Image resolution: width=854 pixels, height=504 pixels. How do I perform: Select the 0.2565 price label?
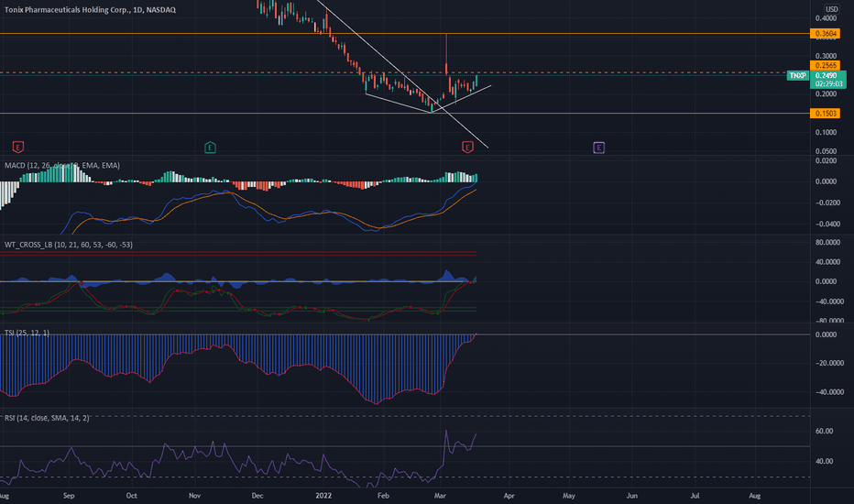pyautogui.click(x=825, y=65)
